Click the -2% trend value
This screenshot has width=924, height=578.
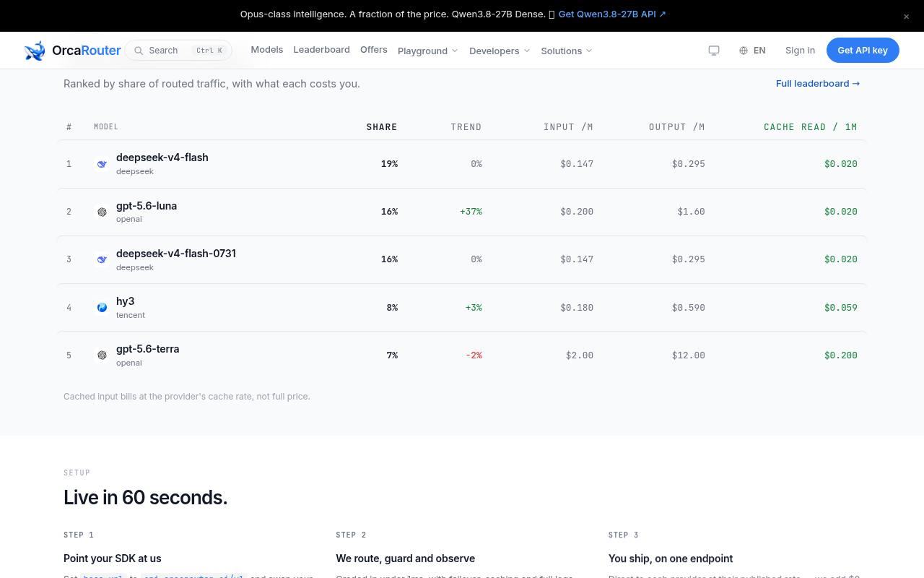pyautogui.click(x=474, y=355)
